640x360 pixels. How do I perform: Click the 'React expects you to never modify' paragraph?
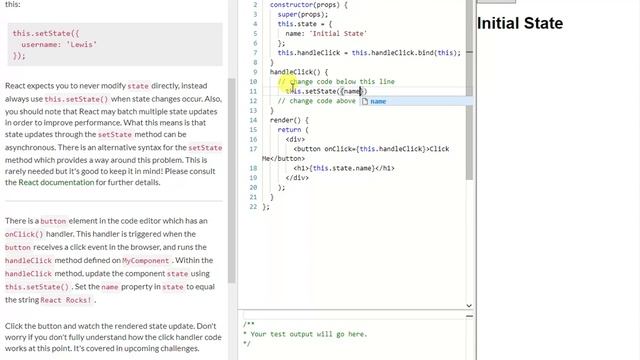click(113, 134)
